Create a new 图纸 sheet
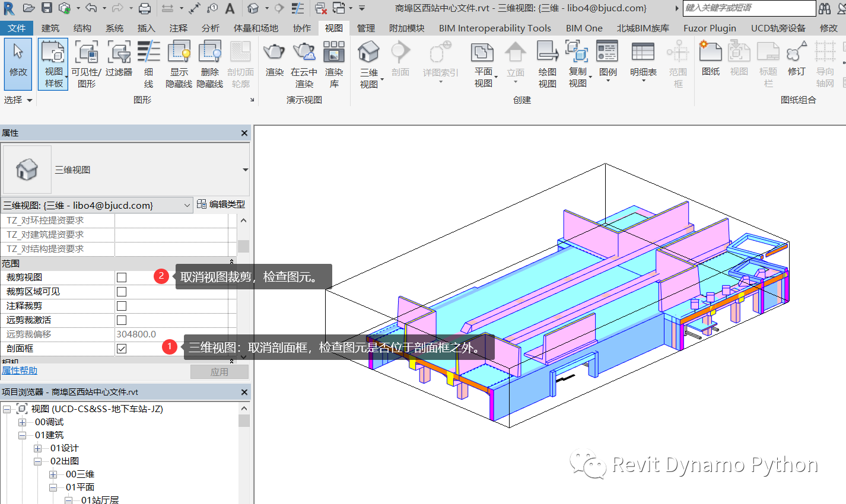 [x=710, y=59]
